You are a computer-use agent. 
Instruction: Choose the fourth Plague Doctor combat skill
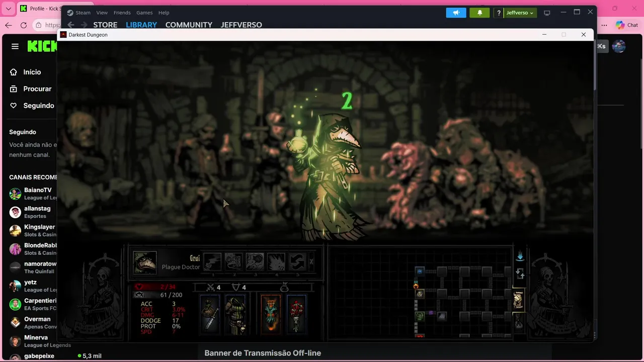click(276, 261)
